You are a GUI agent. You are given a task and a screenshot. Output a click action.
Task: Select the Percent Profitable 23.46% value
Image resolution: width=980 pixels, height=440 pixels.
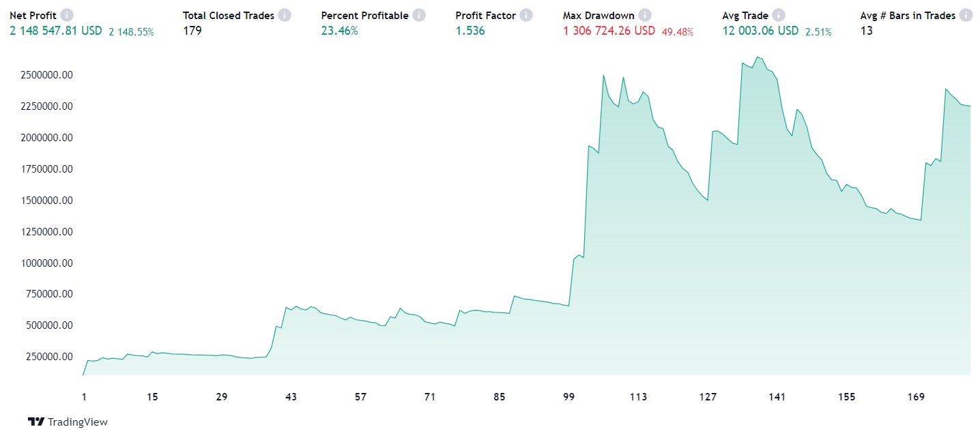click(x=339, y=31)
